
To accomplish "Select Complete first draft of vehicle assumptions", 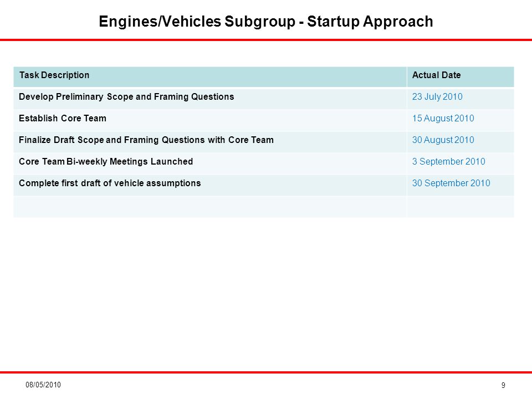I will [x=110, y=183].
